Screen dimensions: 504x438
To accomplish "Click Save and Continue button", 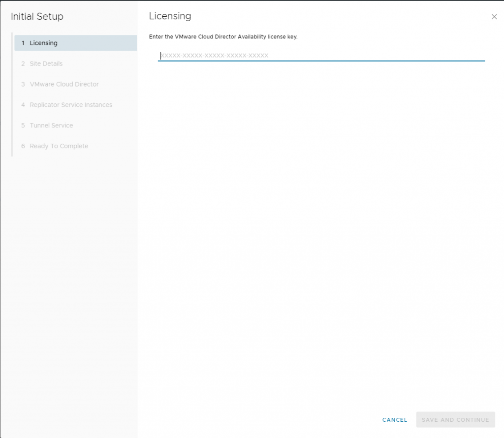I will (x=455, y=420).
